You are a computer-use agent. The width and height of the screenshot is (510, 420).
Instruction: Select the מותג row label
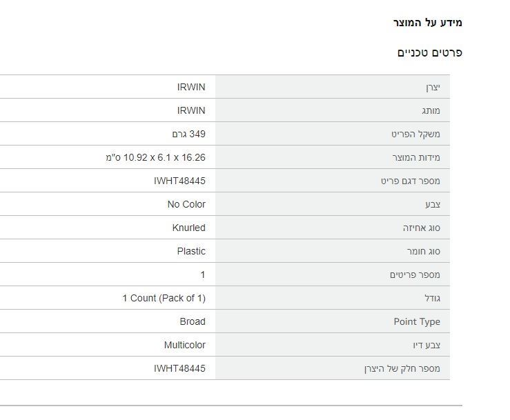[431, 111]
